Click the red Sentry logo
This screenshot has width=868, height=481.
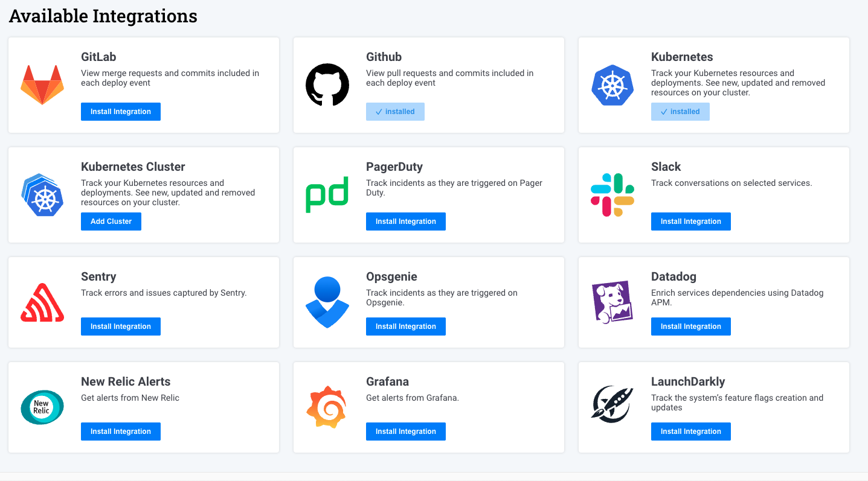pyautogui.click(x=42, y=302)
